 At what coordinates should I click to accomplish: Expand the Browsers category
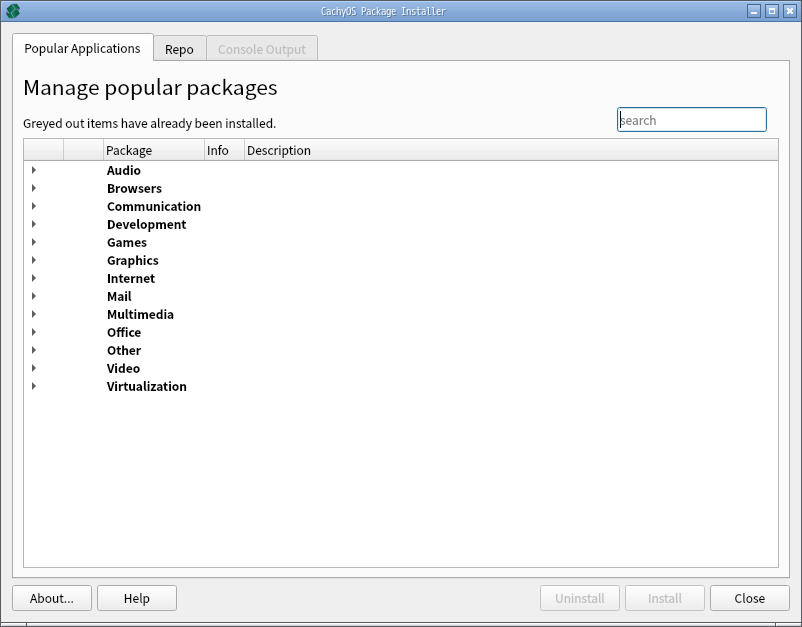click(x=33, y=188)
